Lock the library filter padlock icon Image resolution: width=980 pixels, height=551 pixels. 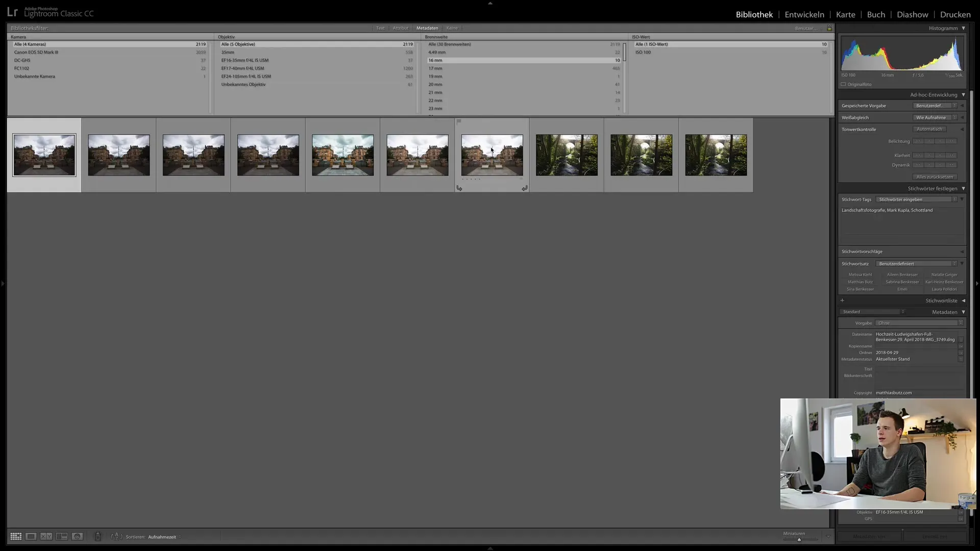[x=829, y=28]
